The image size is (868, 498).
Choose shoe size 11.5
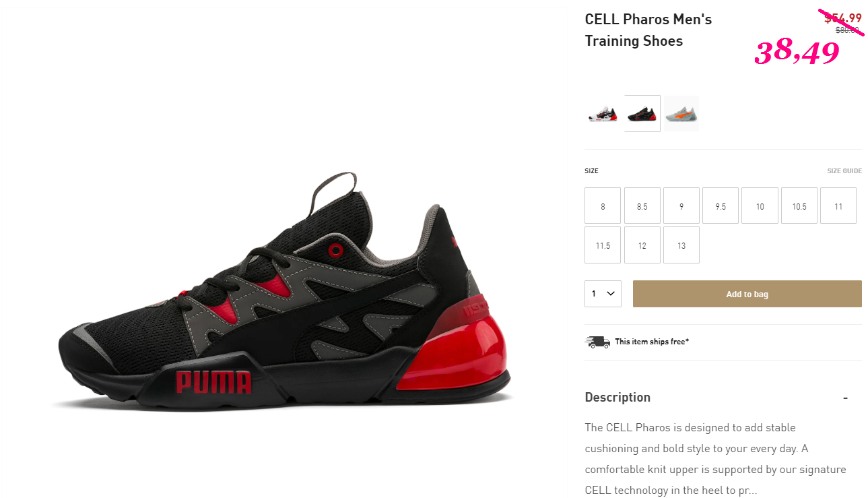pos(603,245)
